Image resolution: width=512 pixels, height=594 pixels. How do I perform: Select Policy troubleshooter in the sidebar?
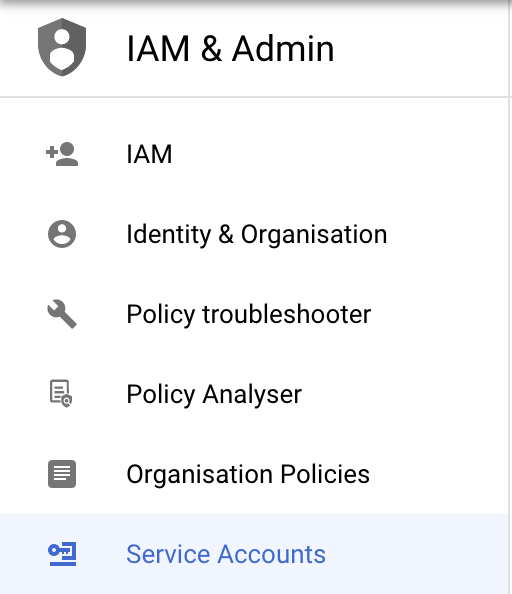(249, 314)
